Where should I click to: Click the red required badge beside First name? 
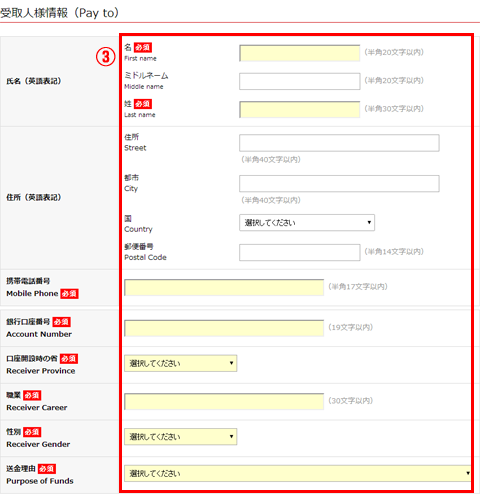143,47
